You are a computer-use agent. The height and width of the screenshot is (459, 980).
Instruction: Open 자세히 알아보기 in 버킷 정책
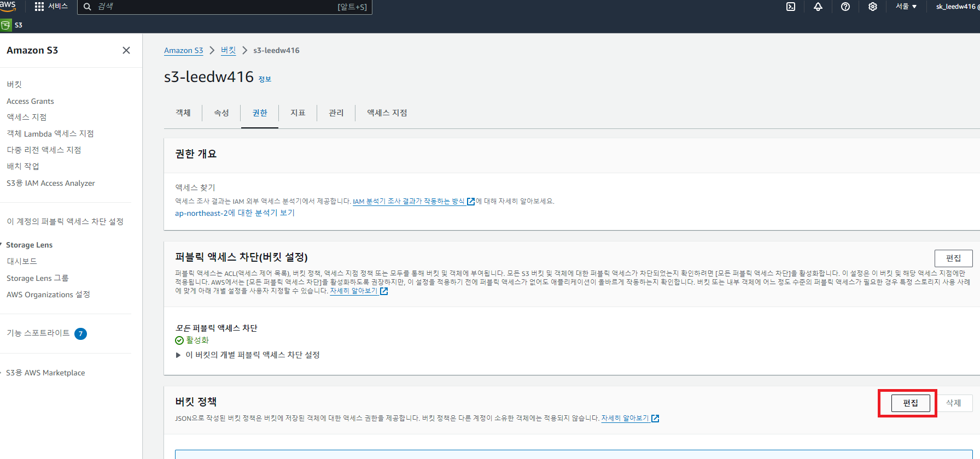coord(630,419)
